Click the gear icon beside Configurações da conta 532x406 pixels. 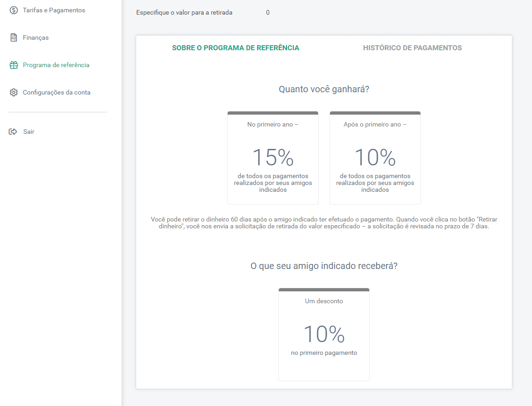(14, 93)
